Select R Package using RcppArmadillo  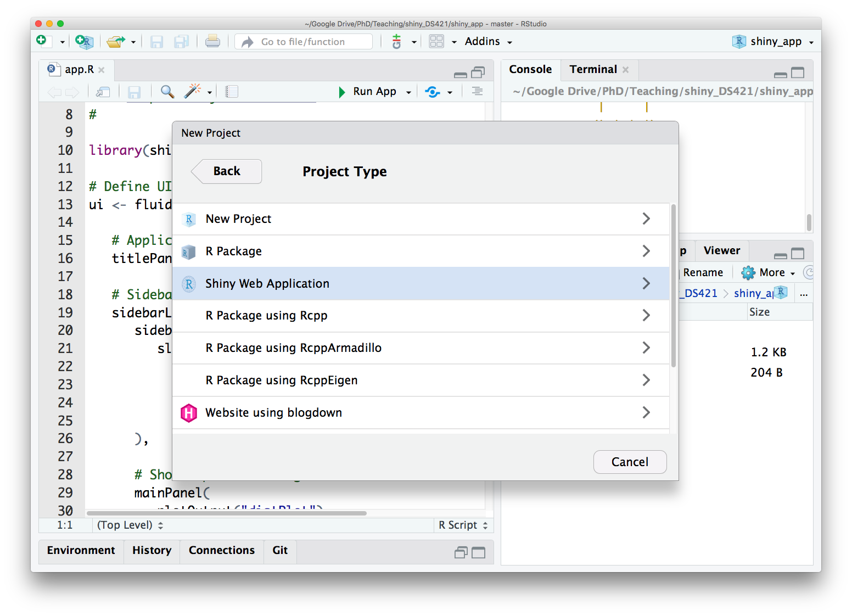421,348
